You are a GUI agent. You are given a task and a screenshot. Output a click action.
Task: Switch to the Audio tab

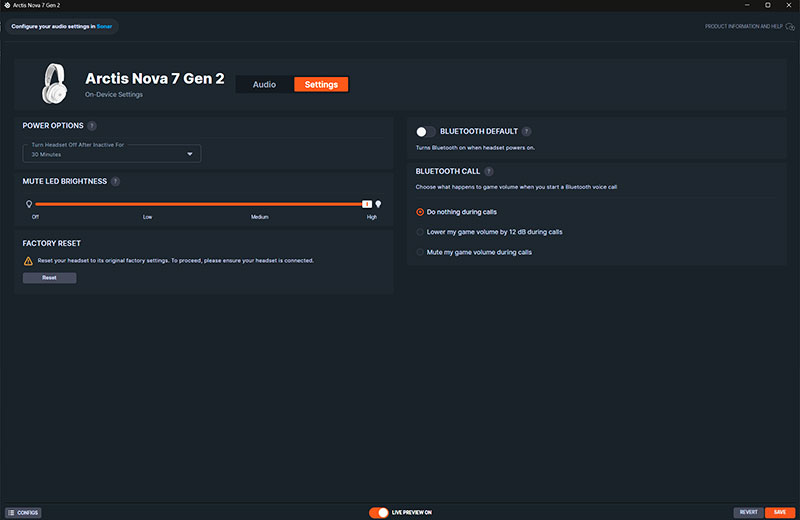[x=264, y=85]
